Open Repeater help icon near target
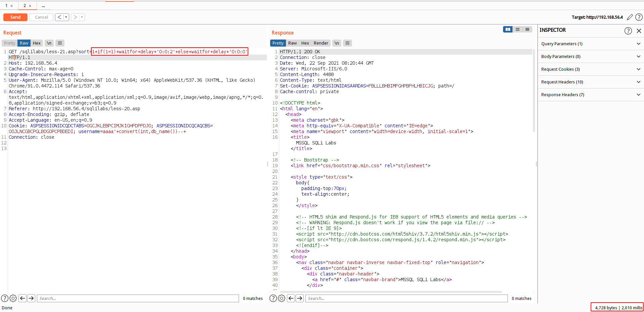This screenshot has height=312, width=644. click(x=639, y=17)
